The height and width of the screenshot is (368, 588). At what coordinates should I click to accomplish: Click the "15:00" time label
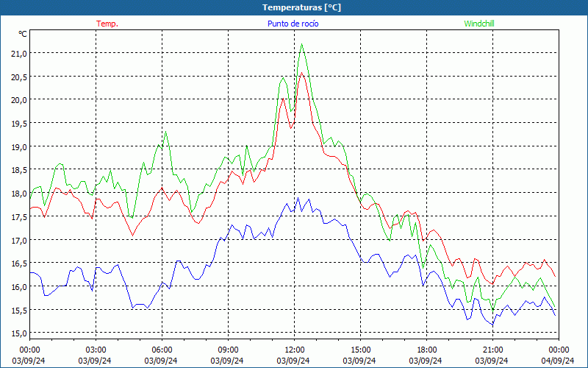coord(360,350)
